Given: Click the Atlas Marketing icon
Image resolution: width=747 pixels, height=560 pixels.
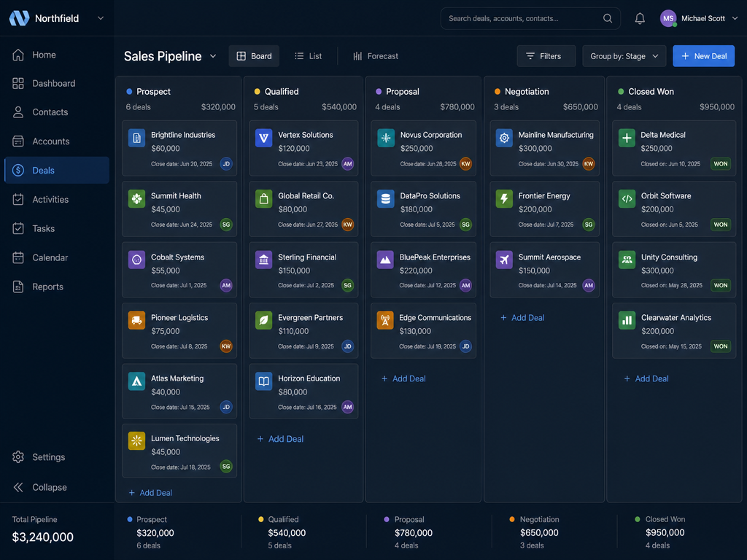Looking at the screenshot, I should (x=136, y=381).
